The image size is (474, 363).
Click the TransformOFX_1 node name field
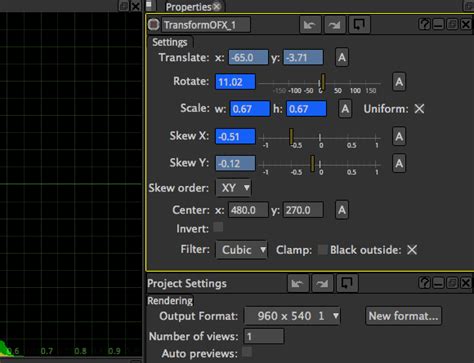pos(206,25)
